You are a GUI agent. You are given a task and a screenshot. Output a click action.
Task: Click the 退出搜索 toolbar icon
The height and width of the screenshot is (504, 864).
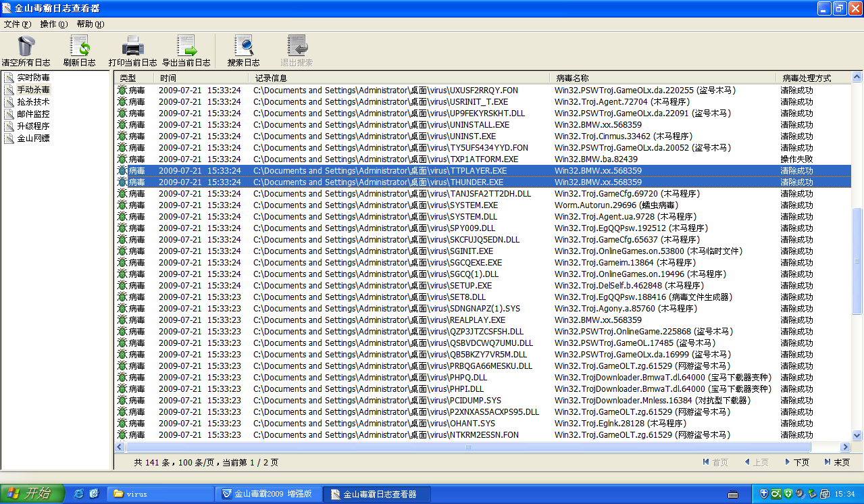pyautogui.click(x=297, y=46)
